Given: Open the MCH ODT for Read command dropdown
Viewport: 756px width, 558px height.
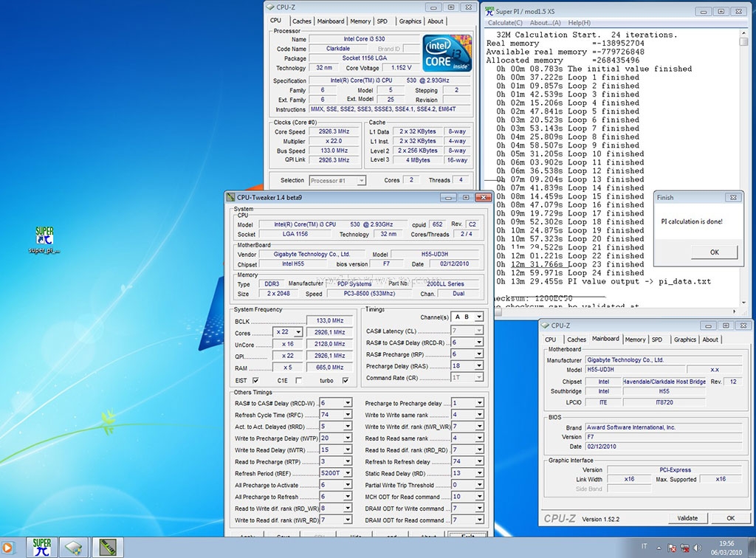Looking at the screenshot, I should click(479, 496).
